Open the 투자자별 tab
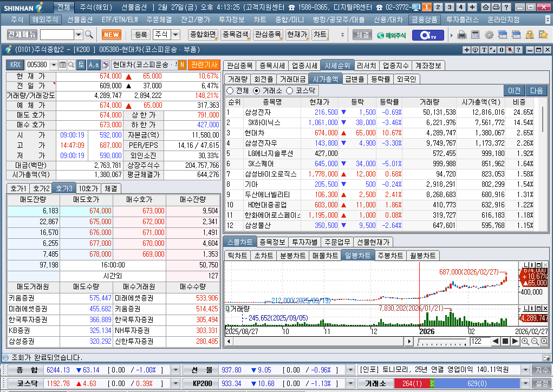 pyautogui.click(x=305, y=242)
